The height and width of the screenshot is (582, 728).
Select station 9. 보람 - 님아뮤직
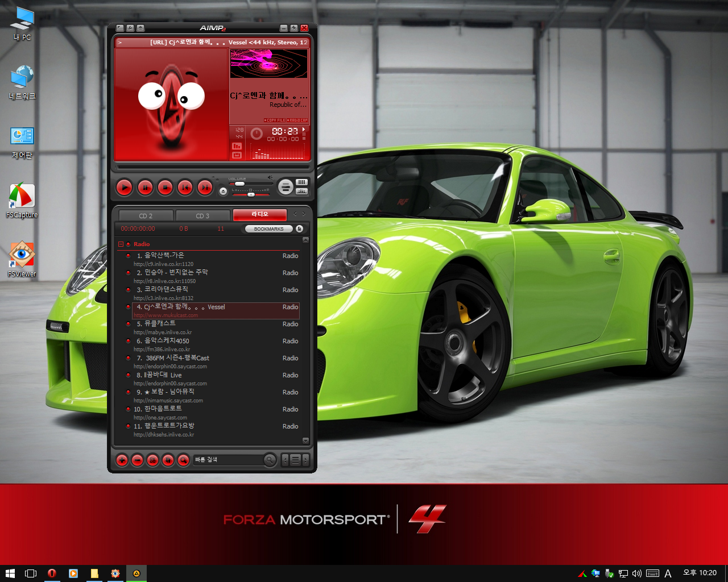click(215, 396)
